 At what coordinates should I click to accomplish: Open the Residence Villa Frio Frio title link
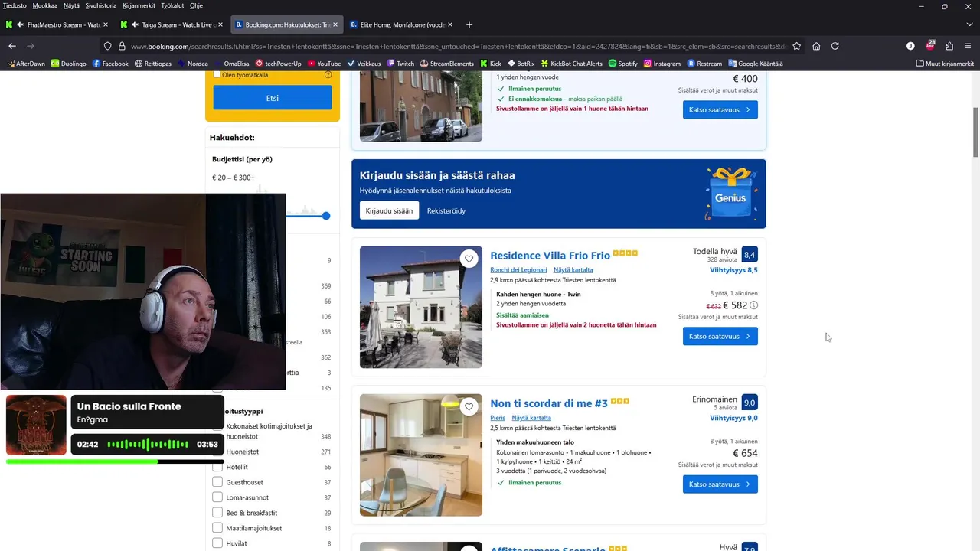(x=550, y=256)
